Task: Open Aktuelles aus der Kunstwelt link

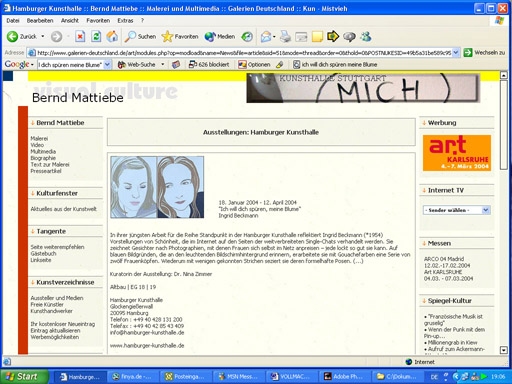Action: pyautogui.click(x=64, y=209)
